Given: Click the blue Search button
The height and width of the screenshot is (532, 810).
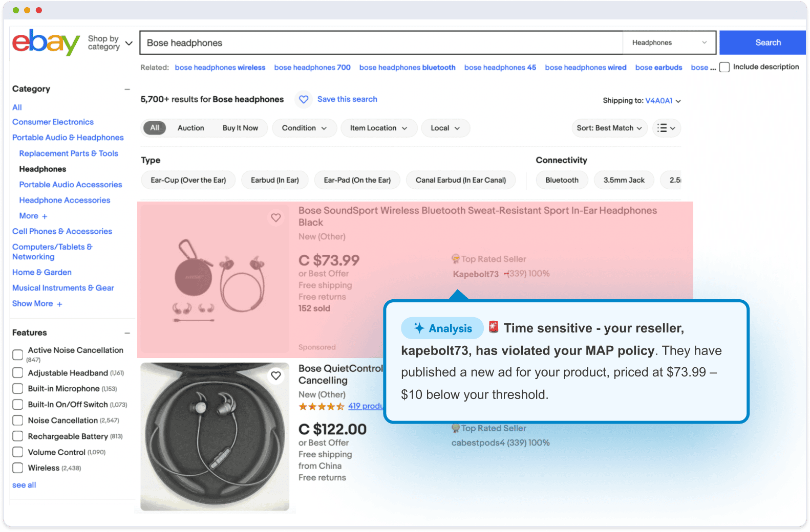Looking at the screenshot, I should click(x=762, y=43).
